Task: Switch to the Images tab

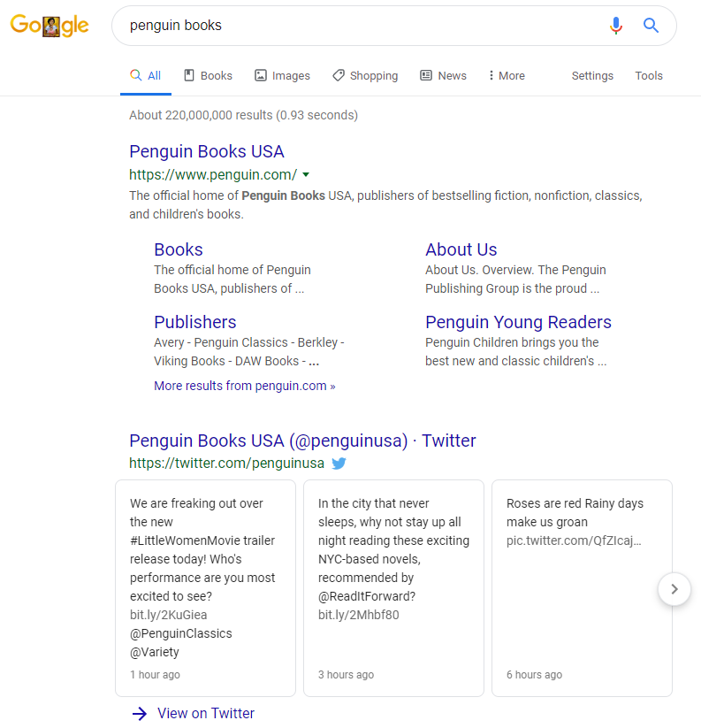Action: [282, 76]
